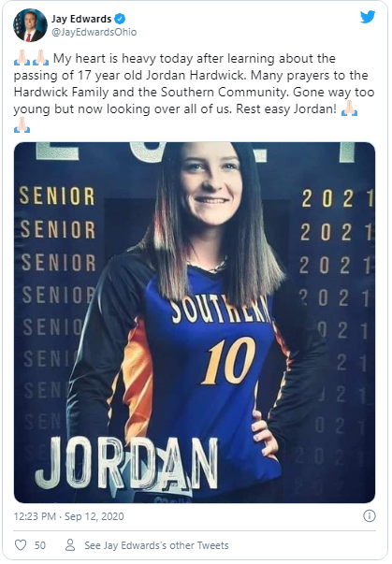Click the praying hands emoji after 'Rest easy Jordan!'
The image size is (392, 564).
pos(350,108)
